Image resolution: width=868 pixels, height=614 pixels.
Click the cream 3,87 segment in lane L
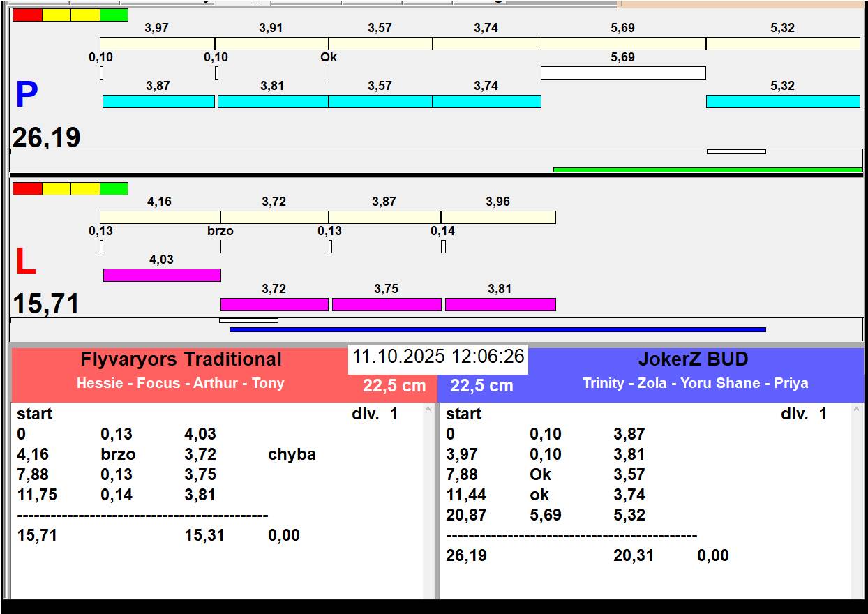click(384, 217)
